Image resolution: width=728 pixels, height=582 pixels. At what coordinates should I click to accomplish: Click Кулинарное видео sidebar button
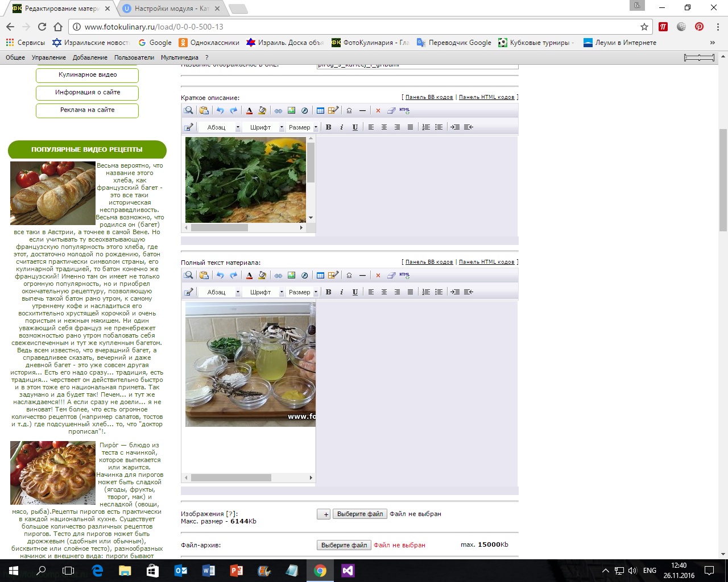[87, 75]
